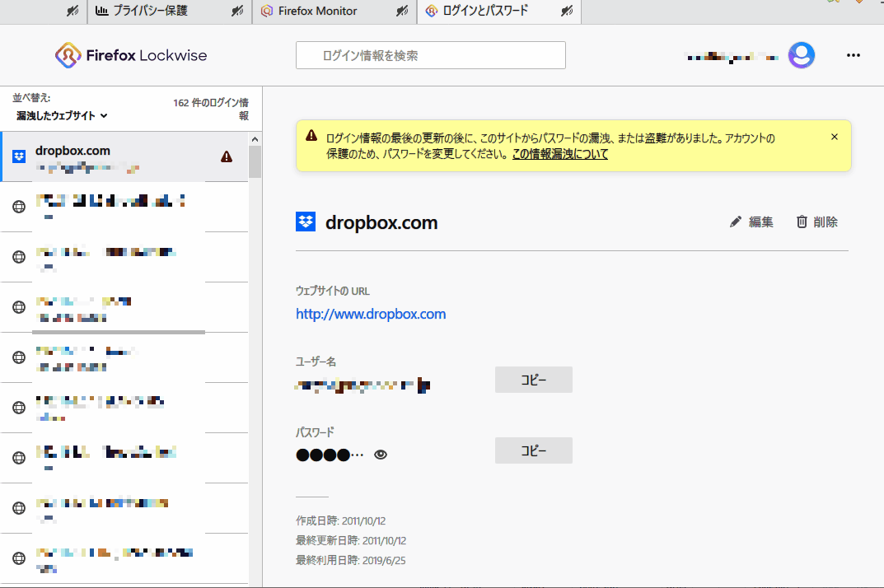Copy the username with its コピー button

pos(533,380)
